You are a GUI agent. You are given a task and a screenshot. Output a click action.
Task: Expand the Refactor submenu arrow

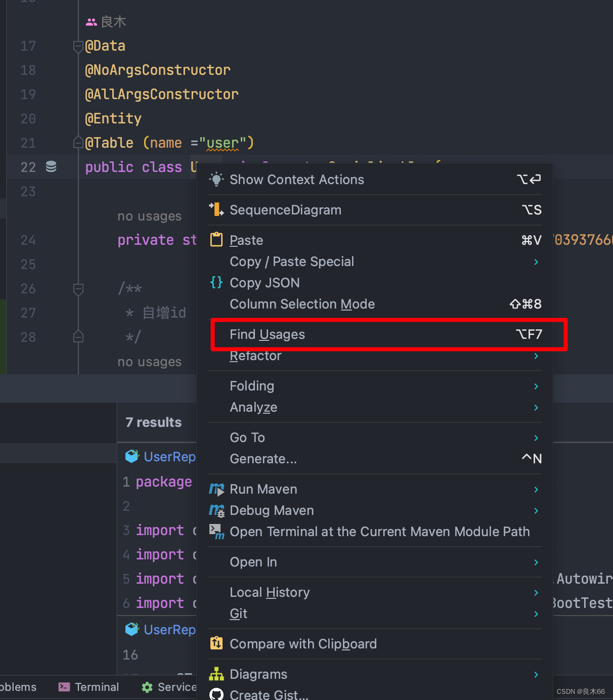pyautogui.click(x=536, y=356)
